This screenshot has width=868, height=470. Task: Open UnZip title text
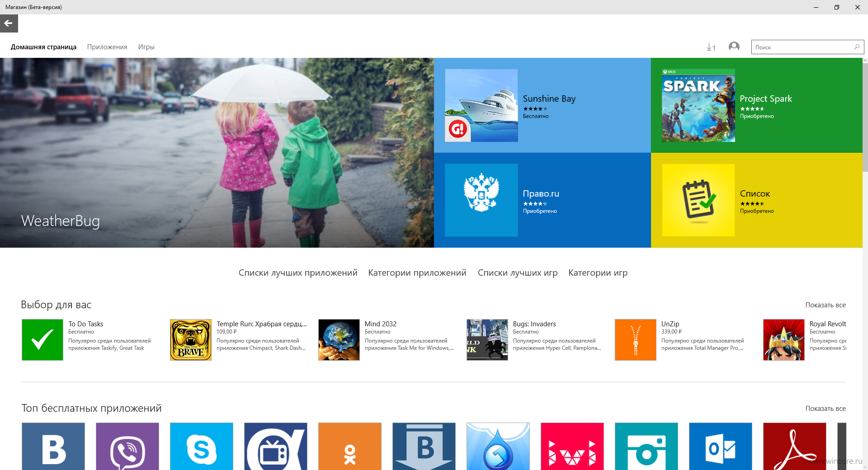point(670,324)
